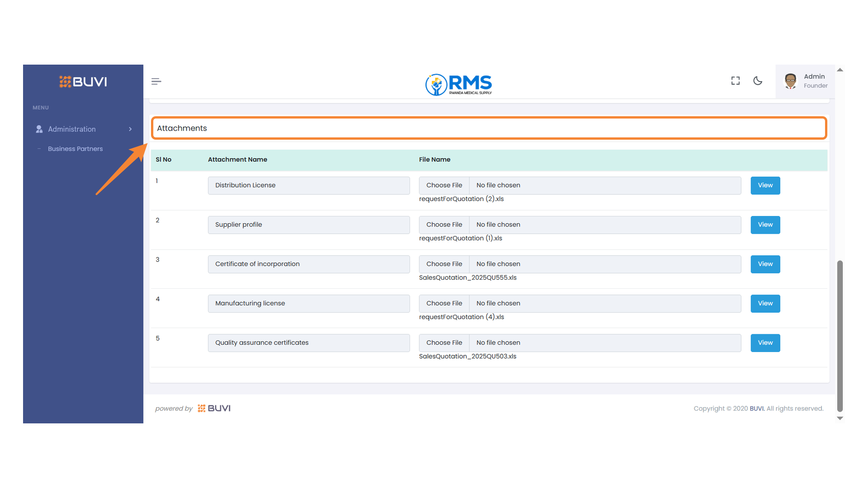This screenshot has width=868, height=488.
Task: Click the BUVI logo in the footer
Action: [x=213, y=408]
